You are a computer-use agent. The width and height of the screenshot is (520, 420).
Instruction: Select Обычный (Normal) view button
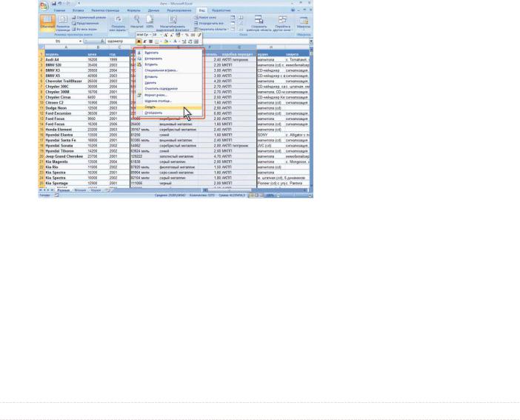(x=47, y=22)
